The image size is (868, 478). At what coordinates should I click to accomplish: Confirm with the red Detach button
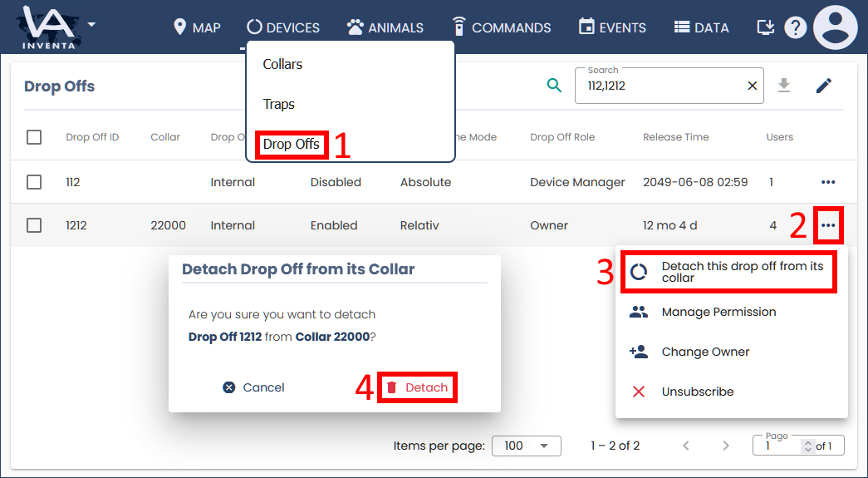coord(417,387)
